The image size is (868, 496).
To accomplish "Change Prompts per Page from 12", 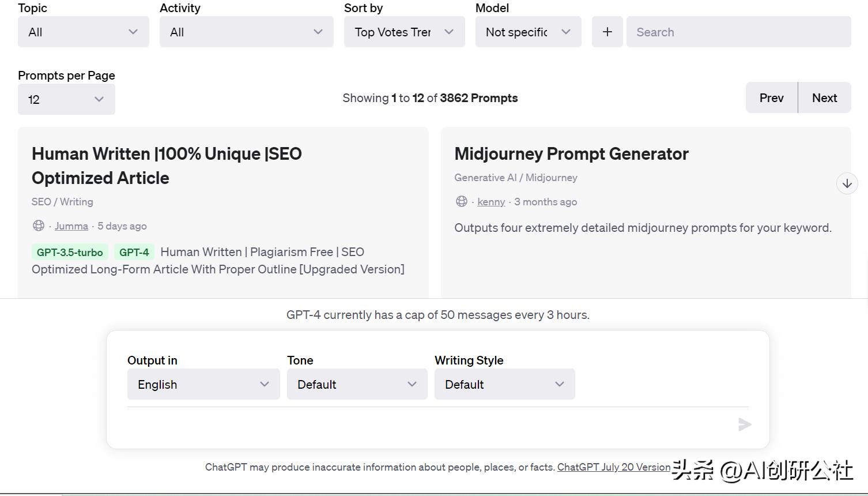I will [x=66, y=99].
